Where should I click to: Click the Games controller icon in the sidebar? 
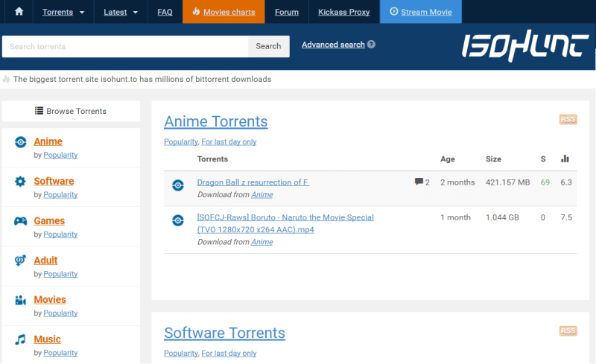tap(21, 221)
